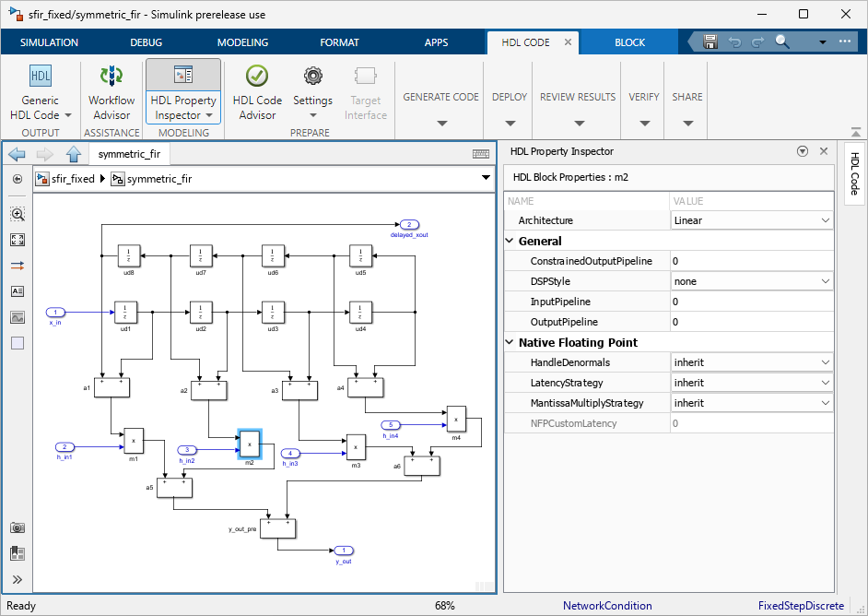Open the SIMULATION ribbon tab

tap(48, 41)
